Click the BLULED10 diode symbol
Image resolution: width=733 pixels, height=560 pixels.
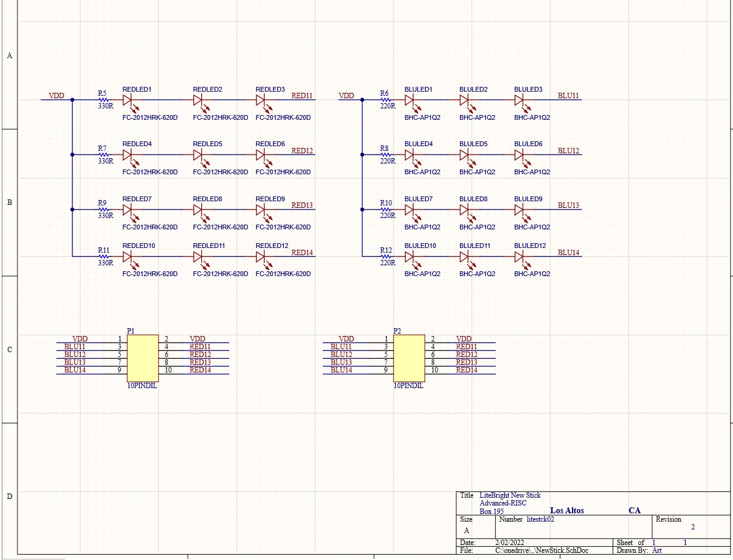coord(410,256)
